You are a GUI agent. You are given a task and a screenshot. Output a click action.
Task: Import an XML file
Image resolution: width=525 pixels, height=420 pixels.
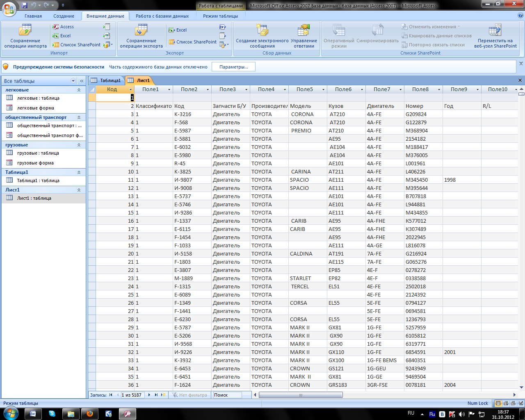click(107, 36)
